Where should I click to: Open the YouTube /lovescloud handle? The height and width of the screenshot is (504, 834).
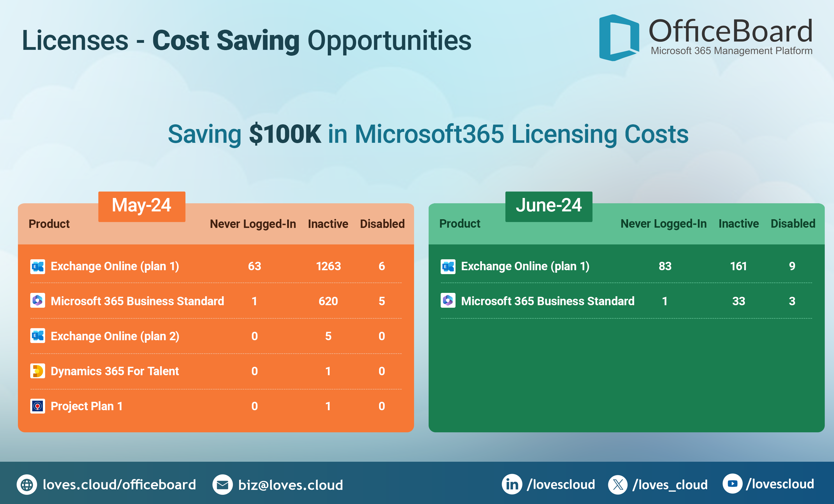[x=780, y=484]
